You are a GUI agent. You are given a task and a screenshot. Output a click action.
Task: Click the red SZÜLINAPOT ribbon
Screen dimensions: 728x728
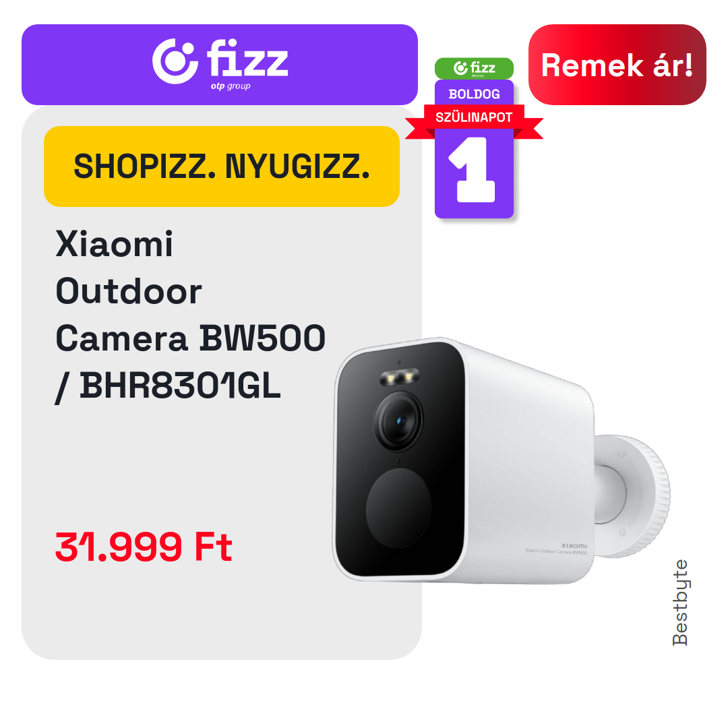[x=474, y=120]
